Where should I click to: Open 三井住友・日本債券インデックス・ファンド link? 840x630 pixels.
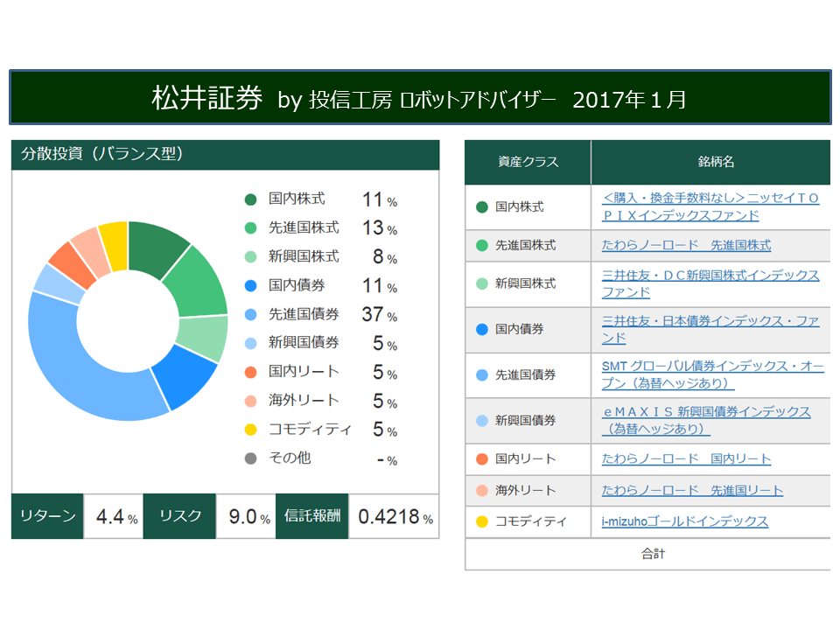click(x=710, y=330)
